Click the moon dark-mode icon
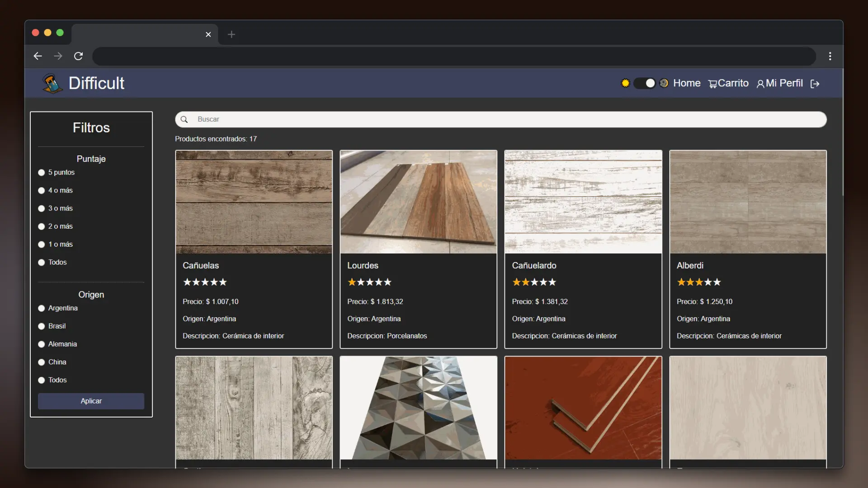868x488 pixels. (664, 83)
